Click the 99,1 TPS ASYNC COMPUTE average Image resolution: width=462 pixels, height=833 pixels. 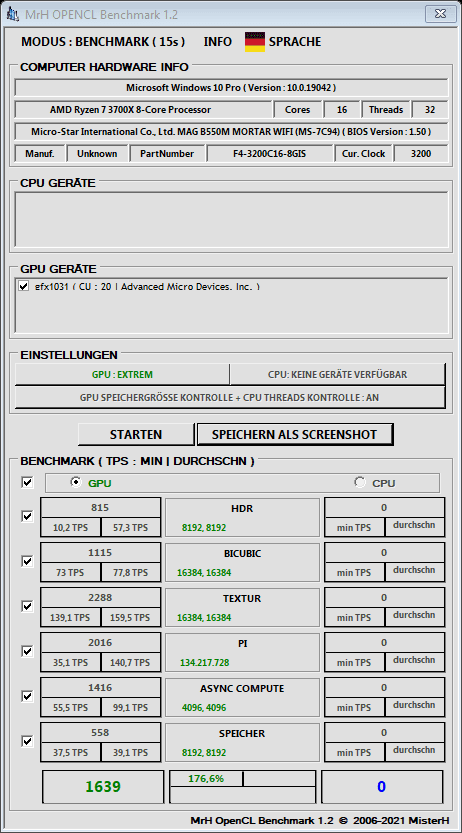pyautogui.click(x=130, y=708)
